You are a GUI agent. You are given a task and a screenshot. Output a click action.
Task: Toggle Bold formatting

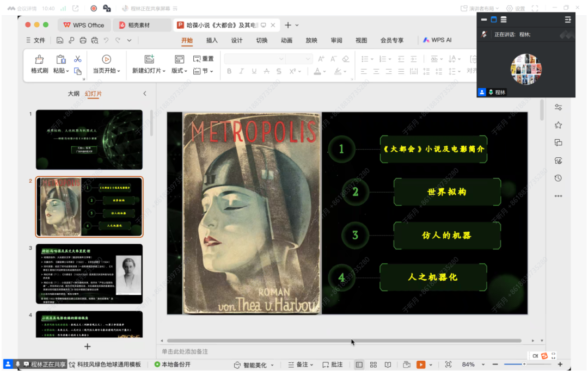click(229, 71)
